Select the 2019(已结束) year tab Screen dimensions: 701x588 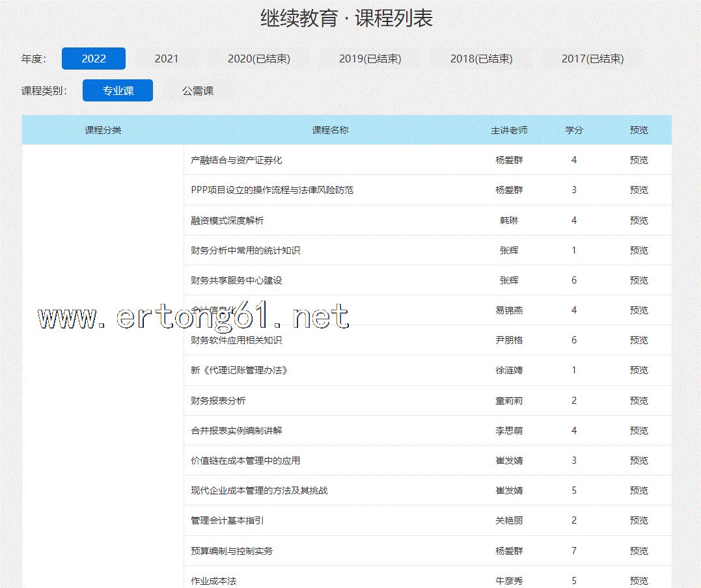[x=370, y=59]
